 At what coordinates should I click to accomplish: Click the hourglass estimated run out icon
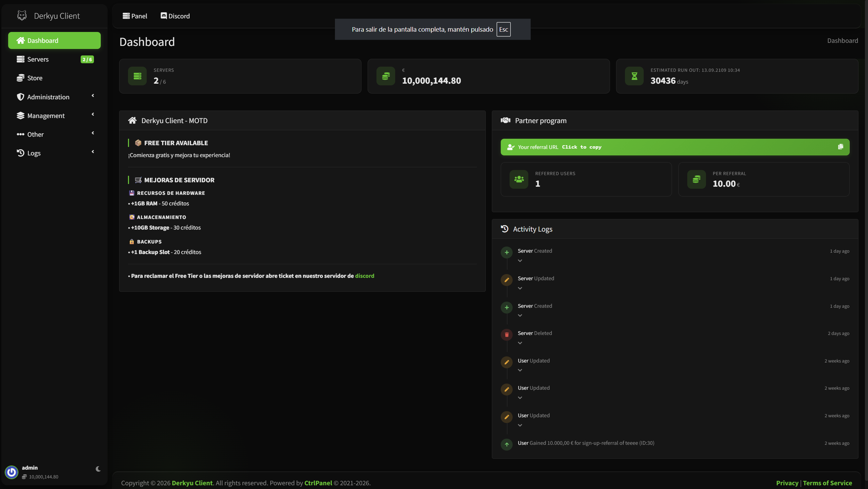click(x=634, y=76)
